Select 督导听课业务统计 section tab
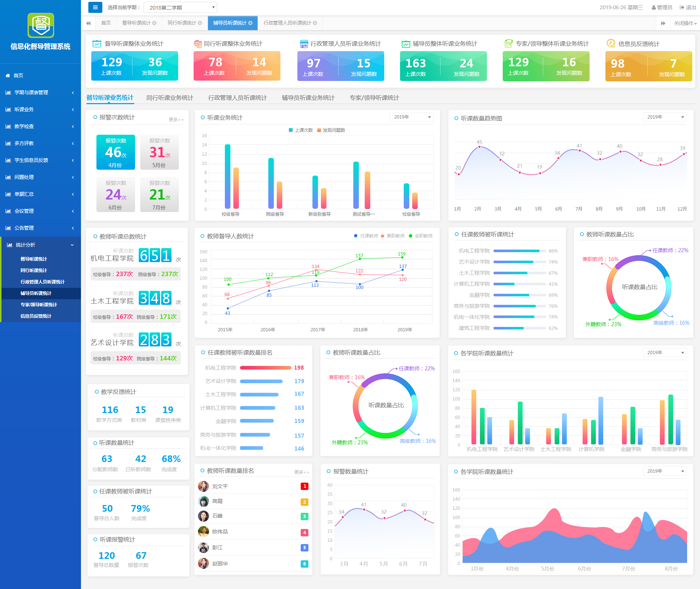700x589 pixels. (110, 98)
